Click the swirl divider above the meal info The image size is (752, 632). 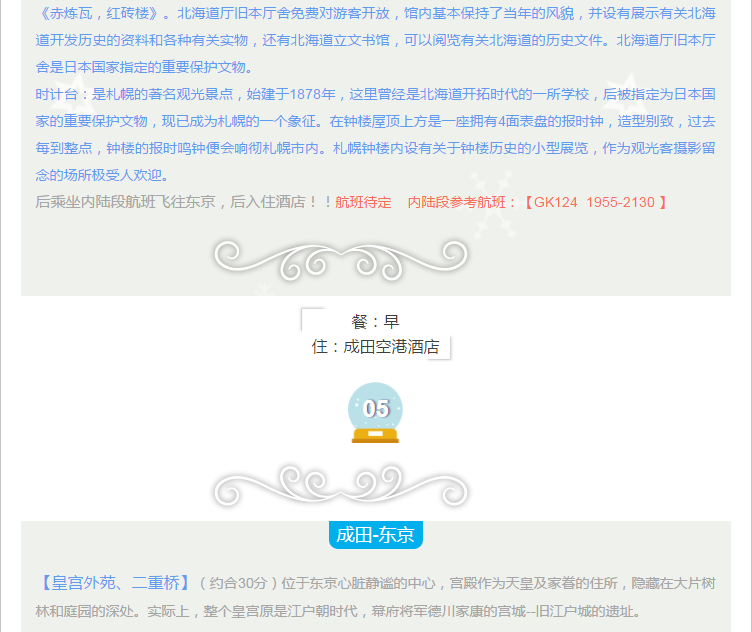340,259
